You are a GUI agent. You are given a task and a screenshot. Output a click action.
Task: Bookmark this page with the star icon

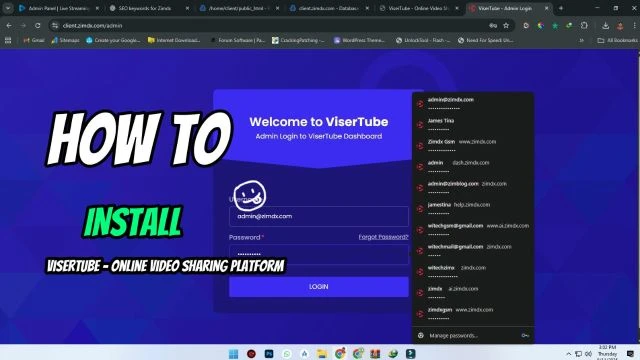click(x=506, y=25)
